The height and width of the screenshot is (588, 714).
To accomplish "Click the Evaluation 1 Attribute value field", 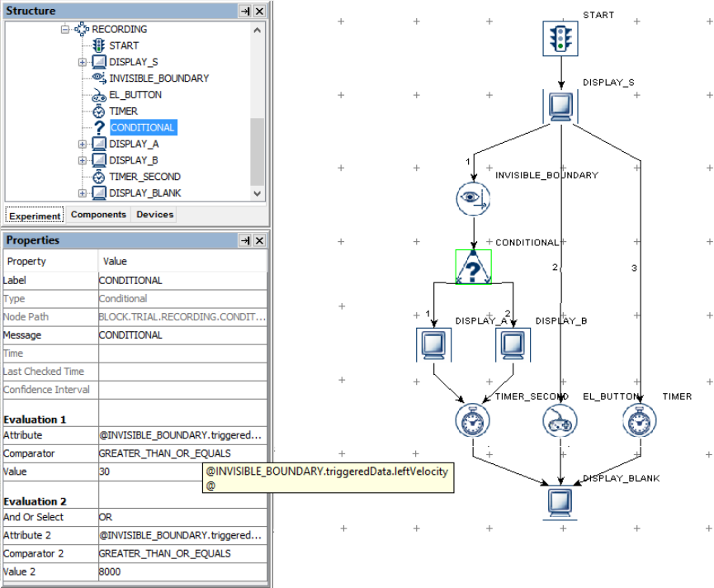I will [x=182, y=435].
